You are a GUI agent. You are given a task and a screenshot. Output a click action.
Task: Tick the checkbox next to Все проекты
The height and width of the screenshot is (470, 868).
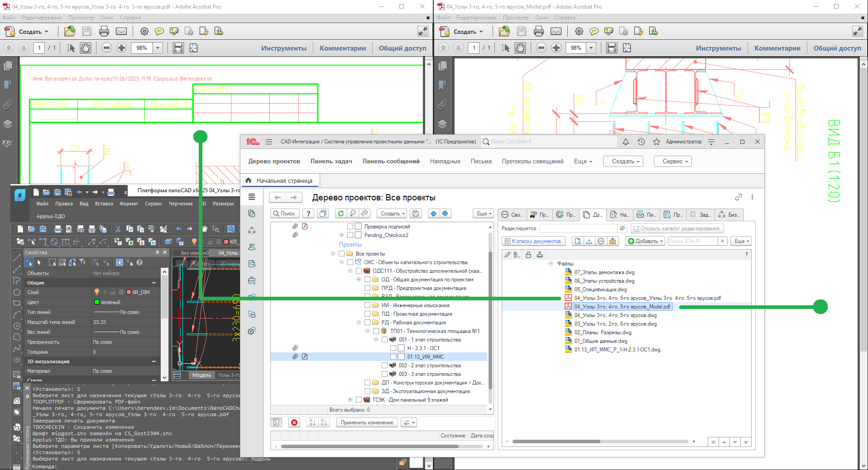342,254
